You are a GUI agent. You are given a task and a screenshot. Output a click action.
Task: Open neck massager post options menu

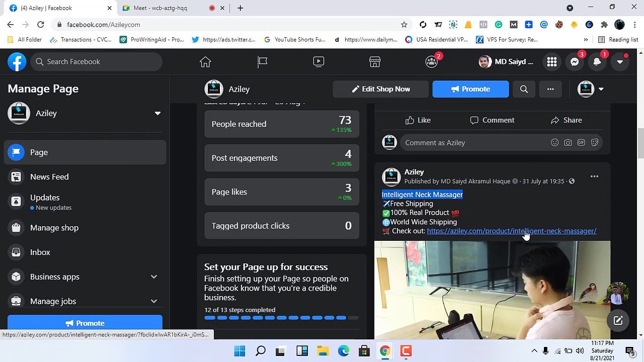pos(594,176)
